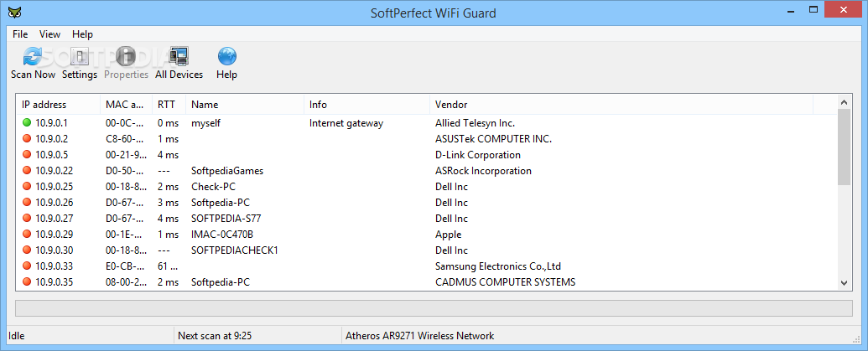Open the View menu
The height and width of the screenshot is (351, 868).
[x=49, y=34]
